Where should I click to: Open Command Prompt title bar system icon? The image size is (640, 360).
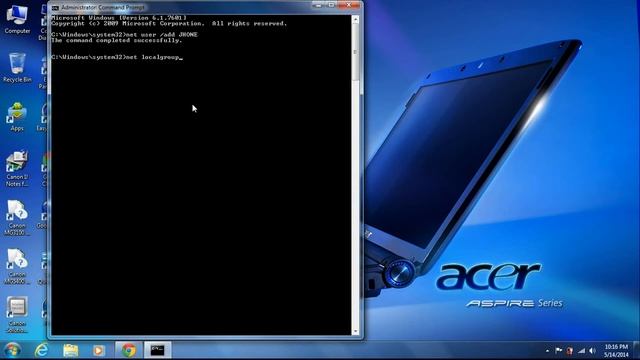tap(55, 7)
